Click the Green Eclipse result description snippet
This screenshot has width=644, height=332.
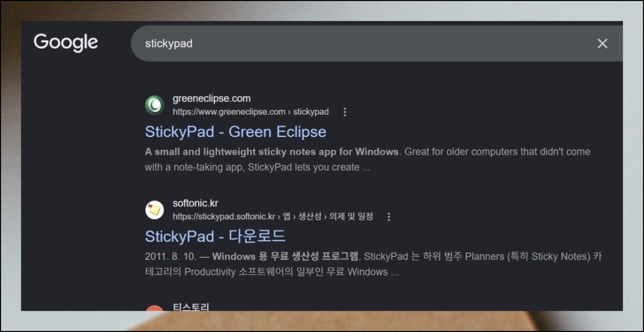pos(368,159)
